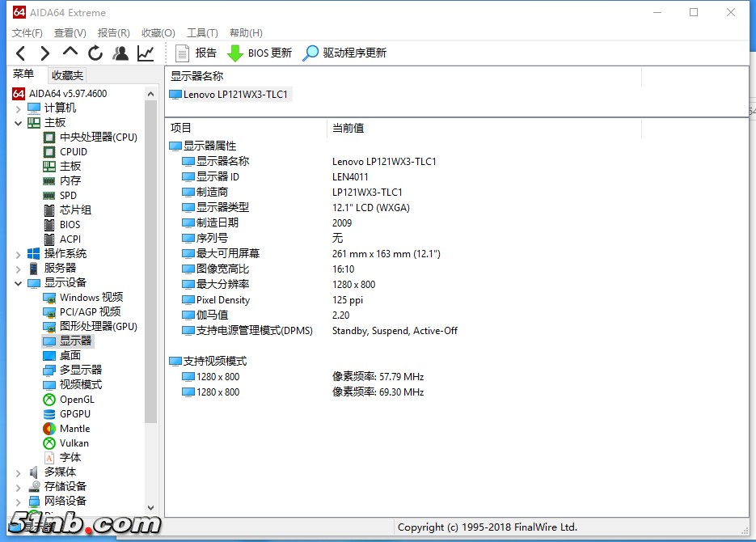Expand the 网络设备 tree node

click(19, 502)
